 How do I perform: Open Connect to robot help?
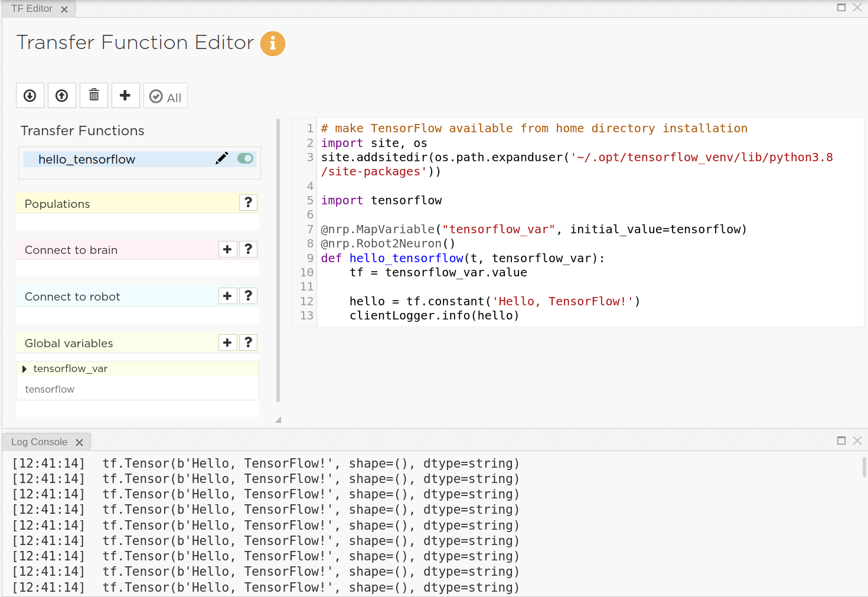click(x=249, y=296)
